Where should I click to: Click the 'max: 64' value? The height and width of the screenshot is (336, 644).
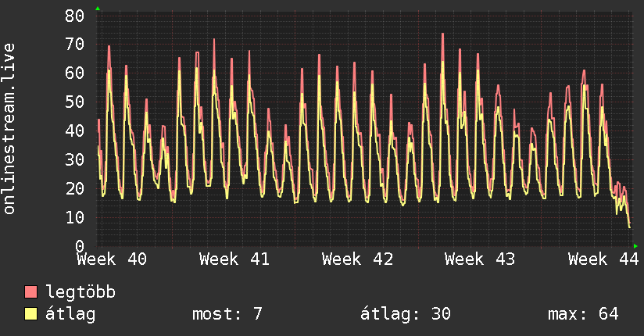tap(583, 314)
